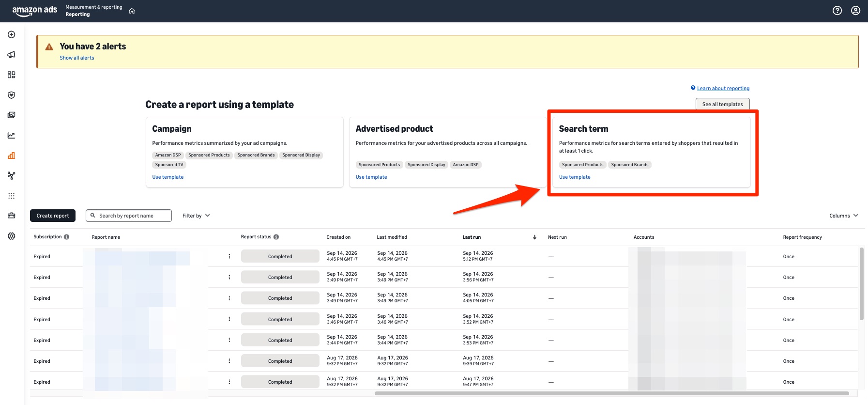Screen dimensions: 868x405
Task: Click the Accounts column header
Action: (644, 237)
